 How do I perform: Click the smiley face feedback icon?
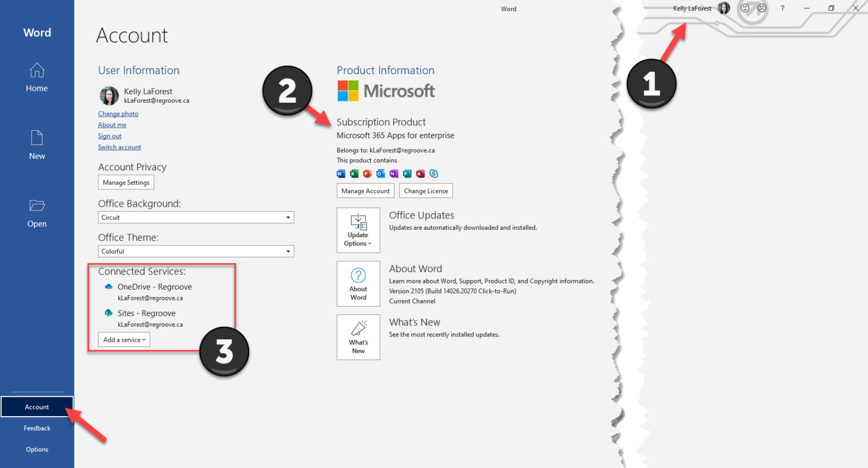(745, 8)
